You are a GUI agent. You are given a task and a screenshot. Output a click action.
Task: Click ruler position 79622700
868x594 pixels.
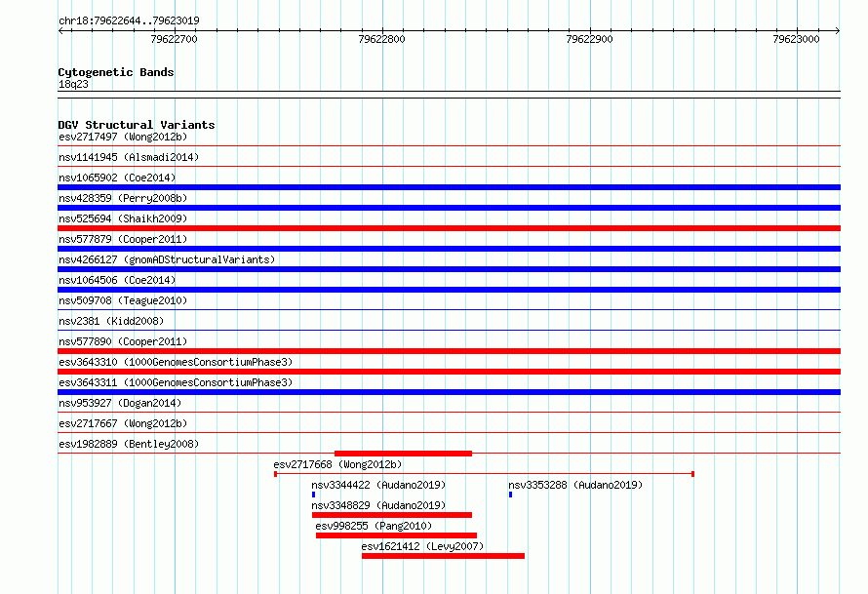pyautogui.click(x=174, y=39)
